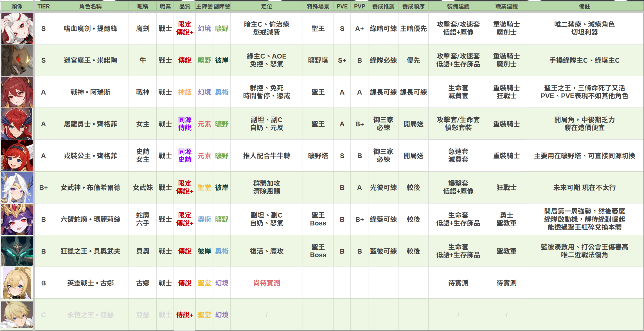
Task: Select the PVE column header
Action: [342, 6]
